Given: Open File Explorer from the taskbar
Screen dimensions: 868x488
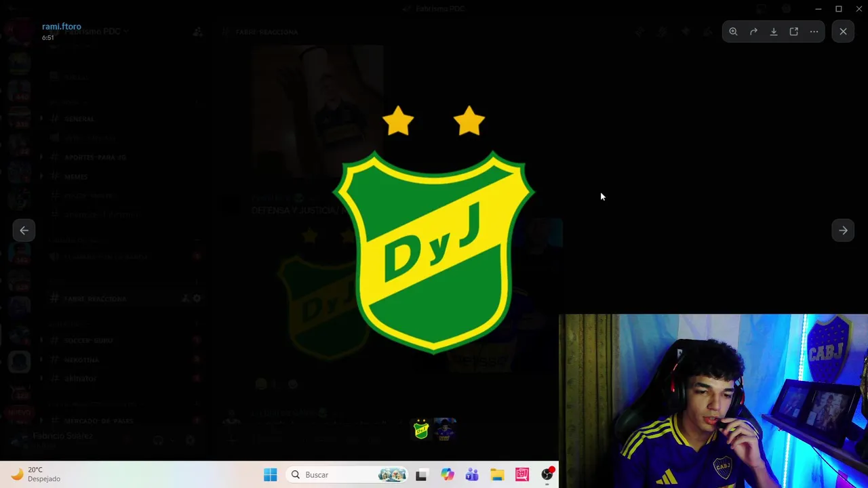Looking at the screenshot, I should [497, 475].
